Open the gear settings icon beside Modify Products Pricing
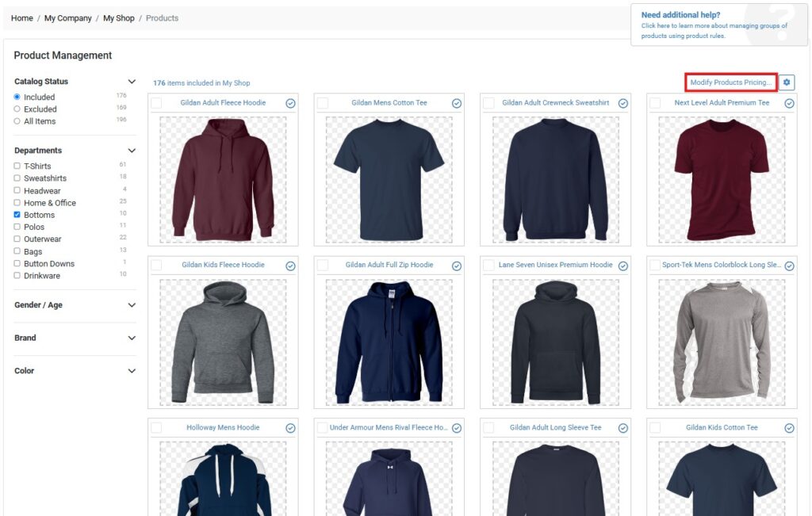The height and width of the screenshot is (516, 812). click(787, 82)
